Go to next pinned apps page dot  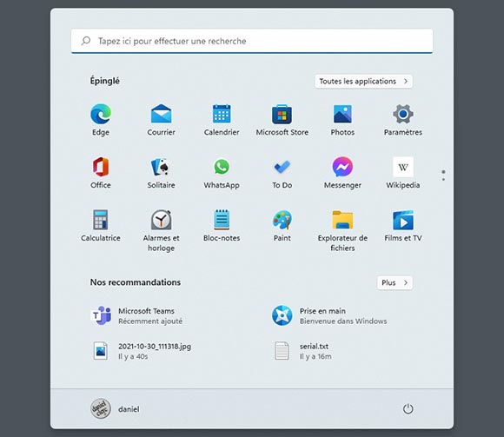(x=443, y=179)
